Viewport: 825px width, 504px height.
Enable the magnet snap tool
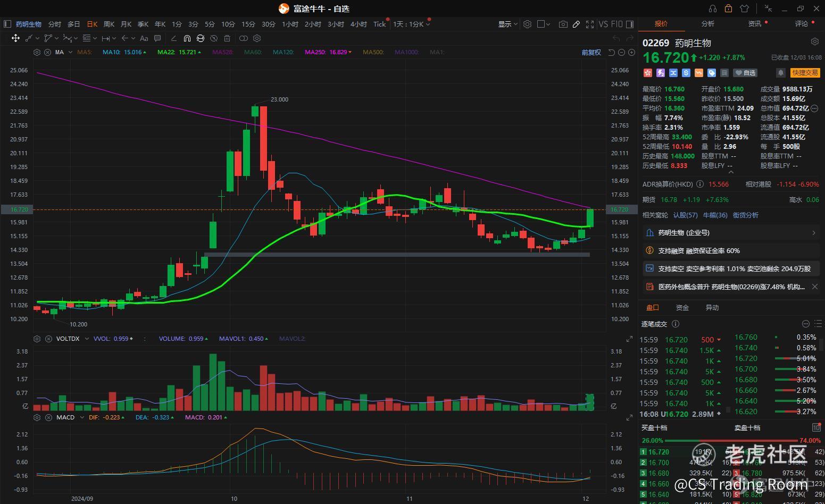pos(187,38)
